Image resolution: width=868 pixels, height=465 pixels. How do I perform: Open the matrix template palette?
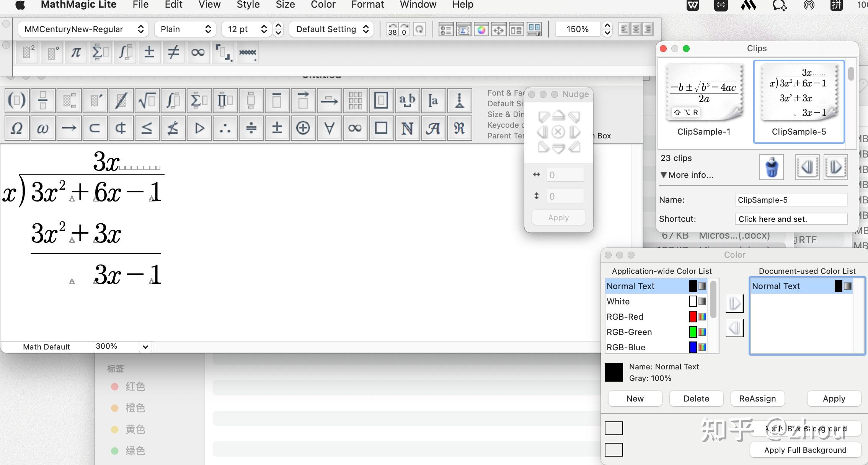click(x=355, y=101)
